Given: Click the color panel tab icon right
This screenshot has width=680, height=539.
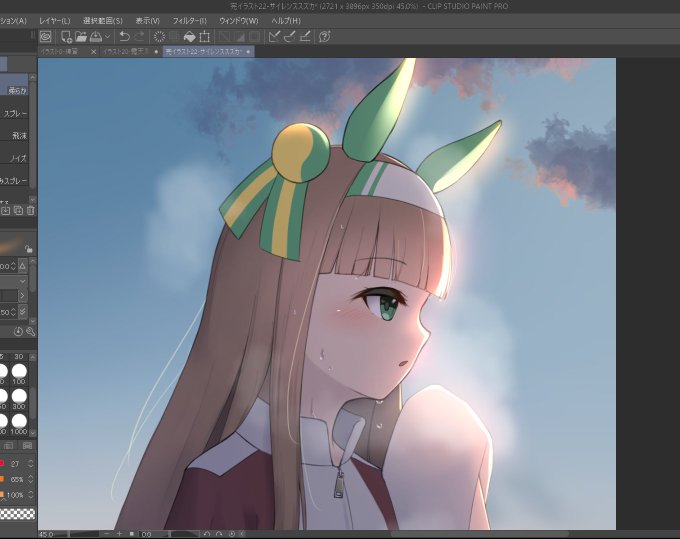Looking at the screenshot, I should 27,446.
